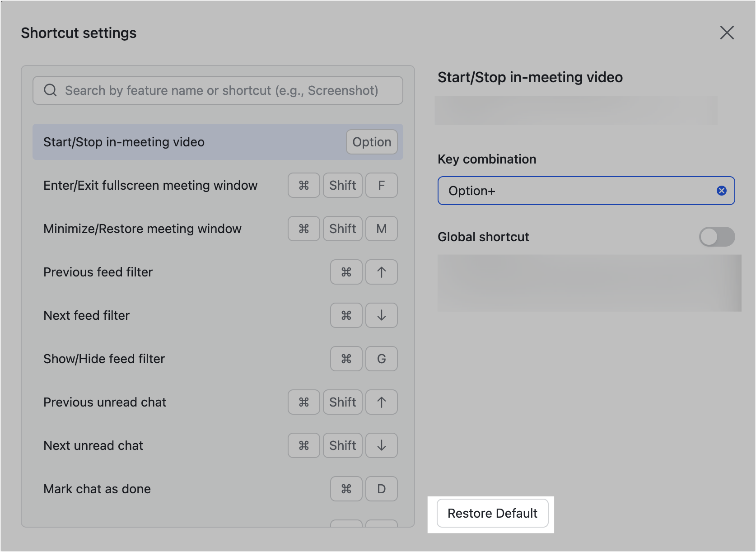
Task: Click Shift key in Next unread chat row
Action: (343, 445)
